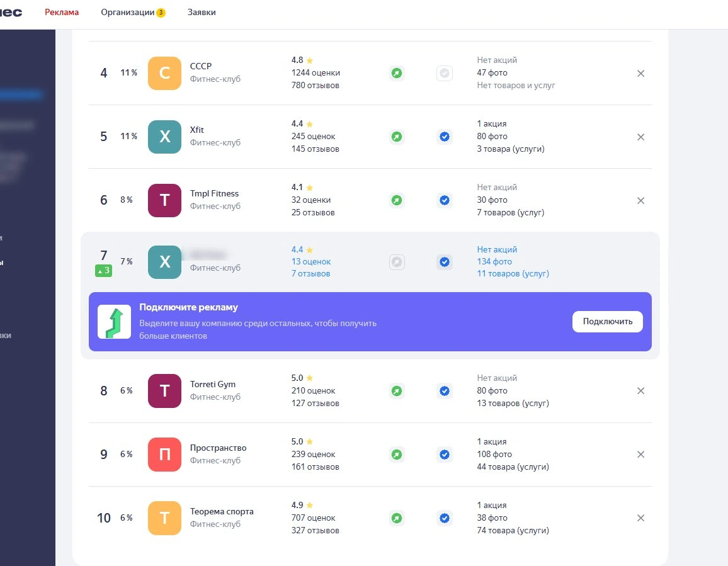Remove СССР from the competitor list
Image resolution: width=728 pixels, height=566 pixels.
(x=640, y=74)
